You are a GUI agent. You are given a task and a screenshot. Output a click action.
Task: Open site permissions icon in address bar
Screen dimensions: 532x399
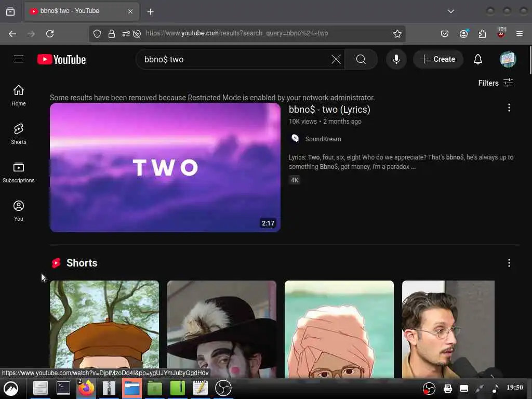[x=126, y=34]
